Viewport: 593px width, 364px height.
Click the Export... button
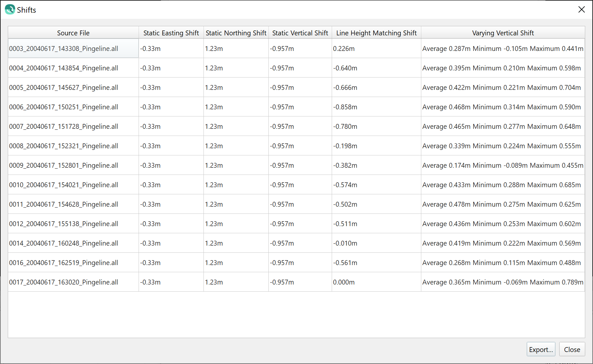(x=541, y=349)
